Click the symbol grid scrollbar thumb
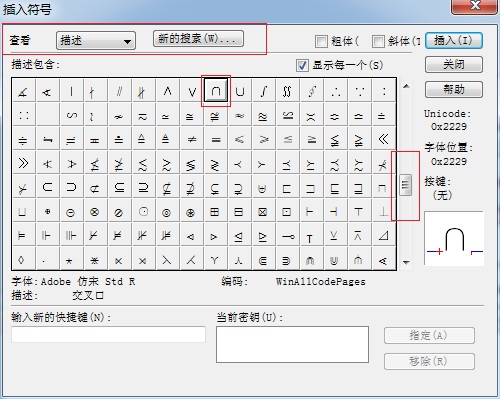500x399 pixels. [405, 185]
